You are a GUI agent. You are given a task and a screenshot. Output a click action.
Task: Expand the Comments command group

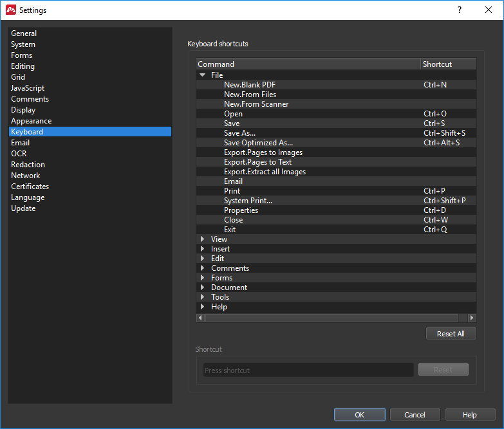(203, 268)
